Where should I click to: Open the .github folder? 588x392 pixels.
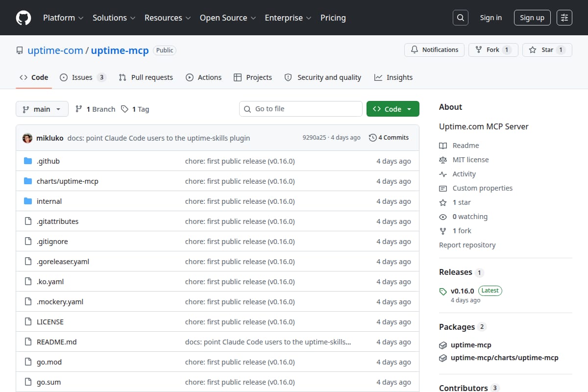coord(48,161)
